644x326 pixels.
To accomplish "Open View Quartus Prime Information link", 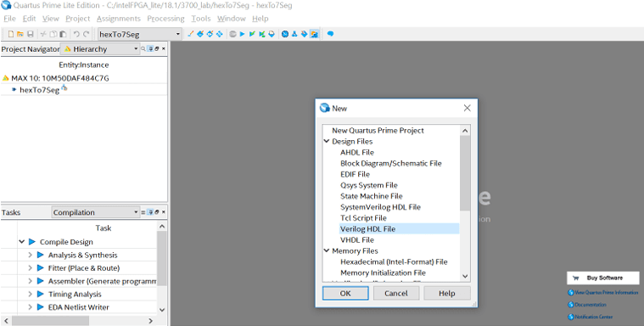I will pos(603,292).
